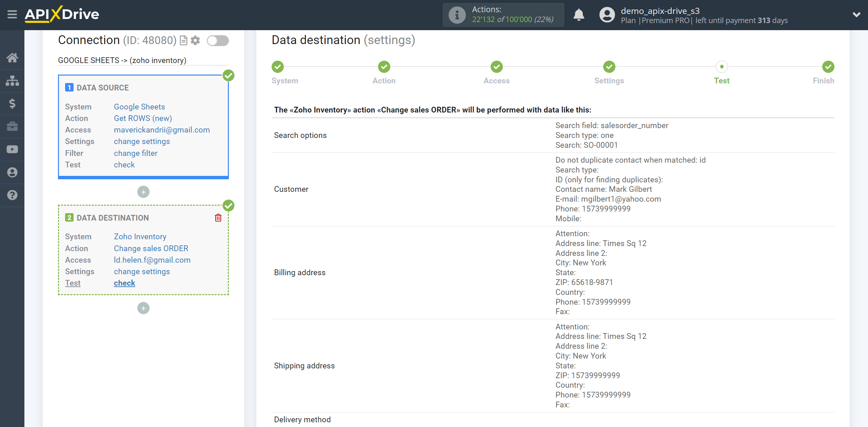Viewport: 868px width, 427px height.
Task: Open Zoho Inventory system link
Action: point(140,237)
